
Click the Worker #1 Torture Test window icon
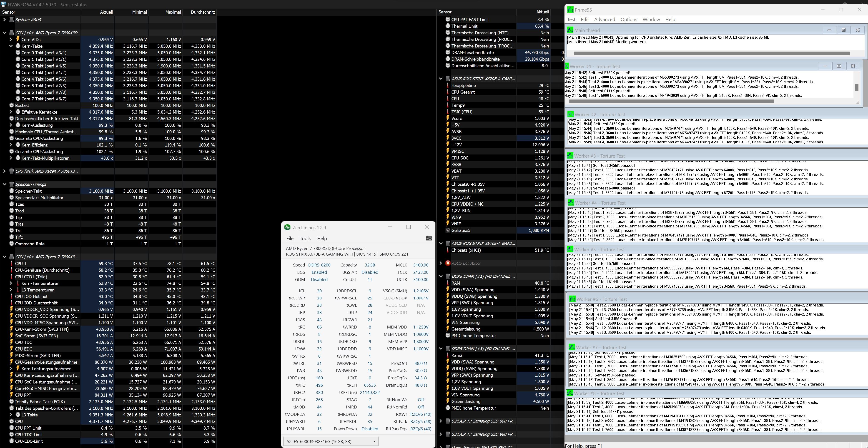coord(566,66)
